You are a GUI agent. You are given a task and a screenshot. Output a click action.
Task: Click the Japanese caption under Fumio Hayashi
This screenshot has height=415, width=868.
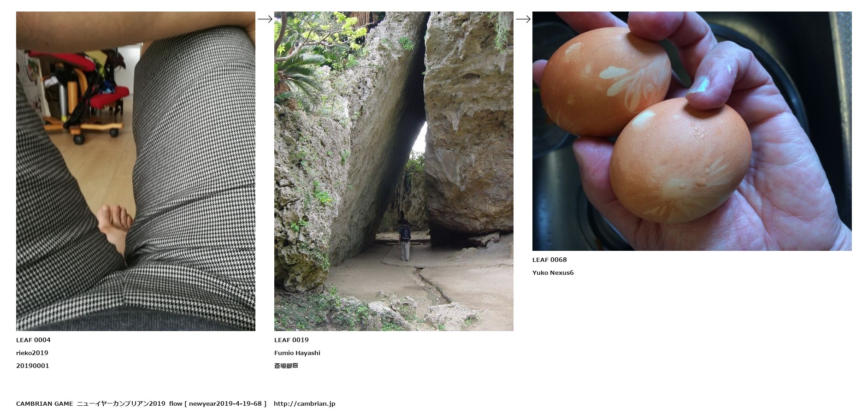coord(286,366)
